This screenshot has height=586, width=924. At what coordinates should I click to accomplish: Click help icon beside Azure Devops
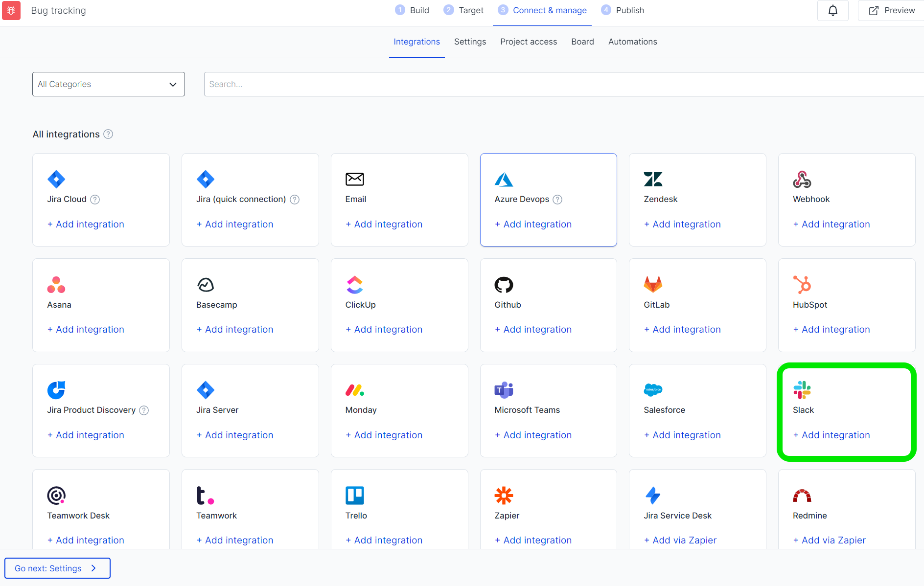click(x=557, y=200)
